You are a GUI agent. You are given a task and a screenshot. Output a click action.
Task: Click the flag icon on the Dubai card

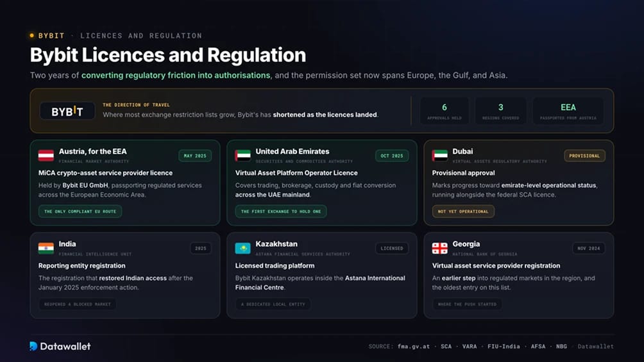(440, 156)
